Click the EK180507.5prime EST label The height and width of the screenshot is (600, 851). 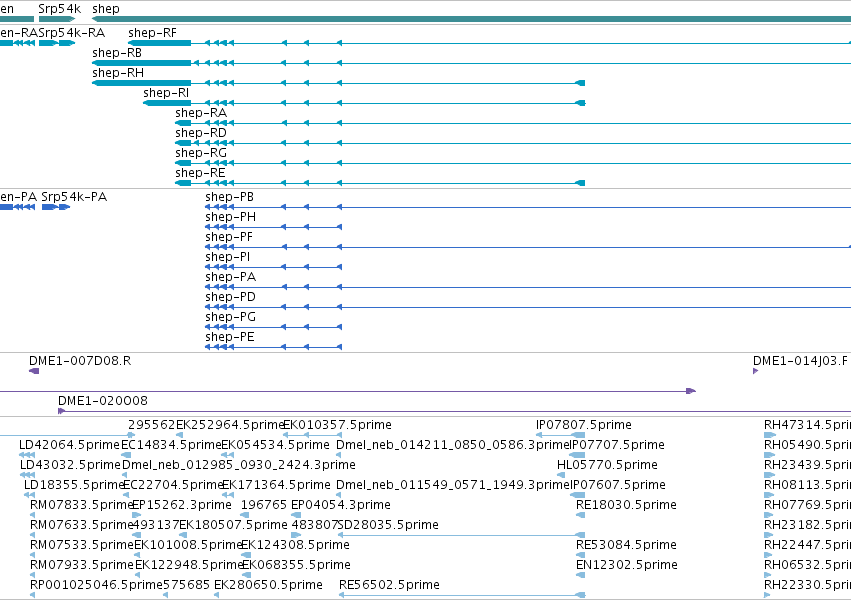pyautogui.click(x=233, y=525)
